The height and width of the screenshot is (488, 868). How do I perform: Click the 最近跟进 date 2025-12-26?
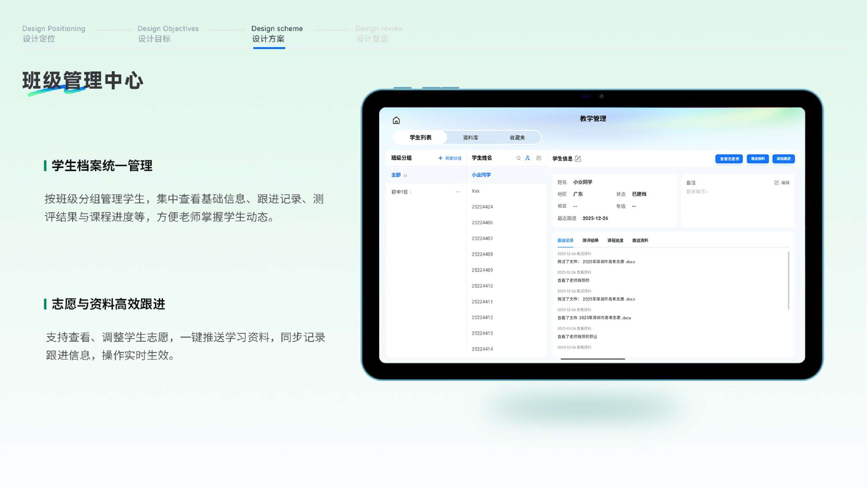click(x=595, y=219)
